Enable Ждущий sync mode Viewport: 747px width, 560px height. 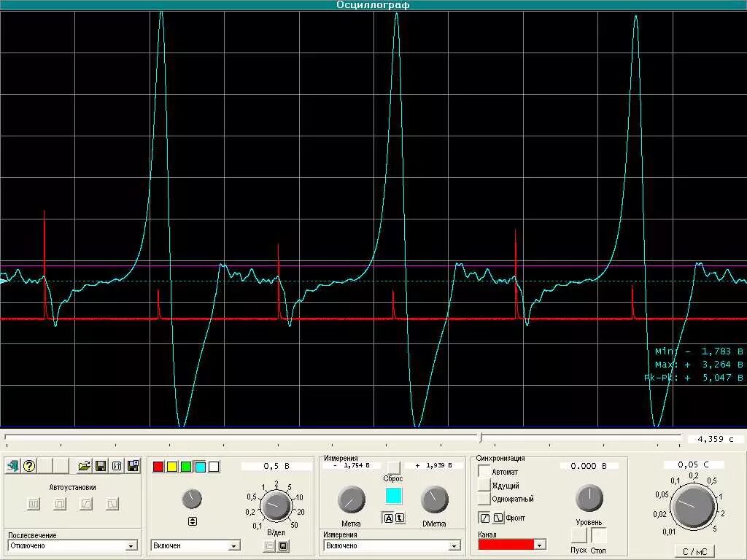484,485
